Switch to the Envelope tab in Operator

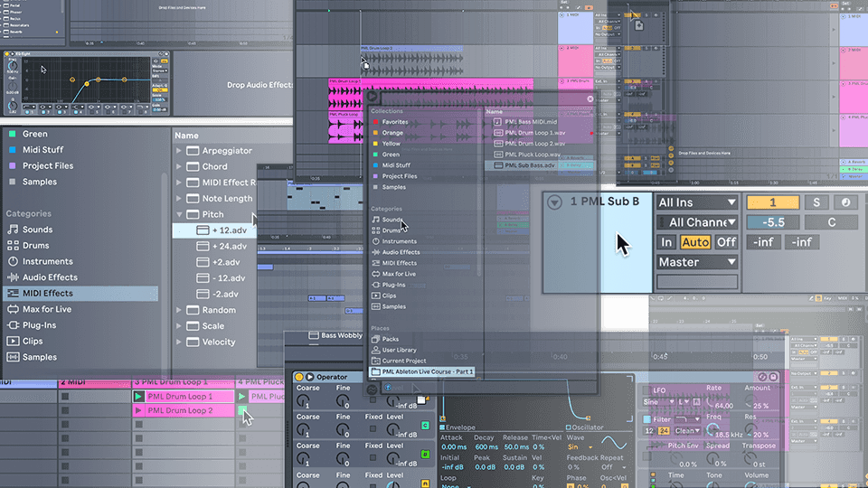(x=458, y=427)
